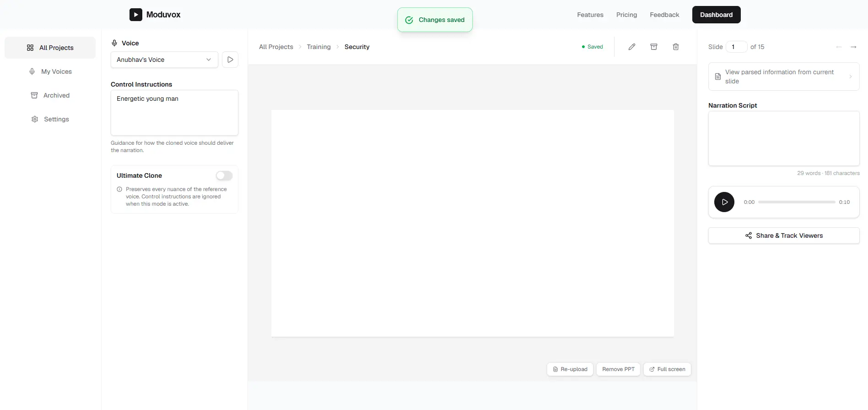
Task: Open the Anubhav's Voice dropdown
Action: [x=164, y=60]
